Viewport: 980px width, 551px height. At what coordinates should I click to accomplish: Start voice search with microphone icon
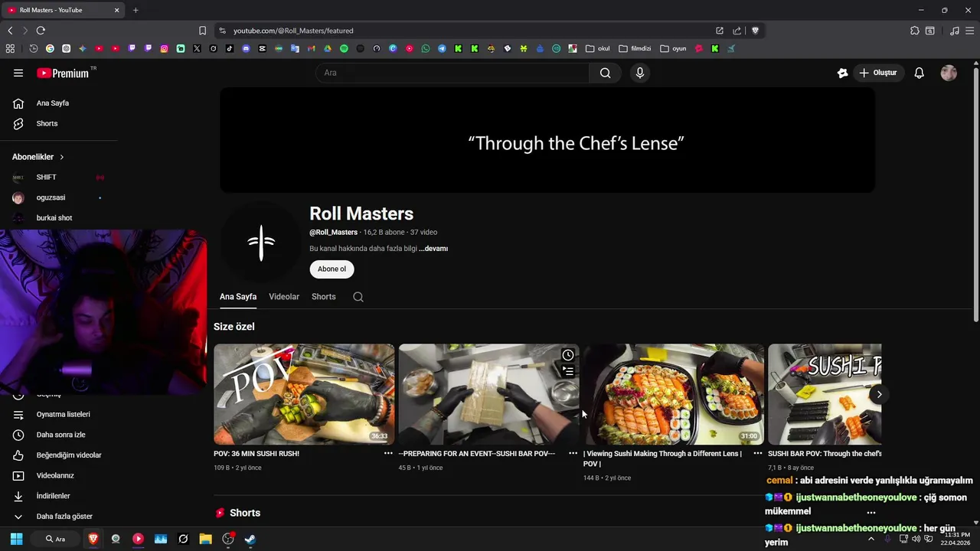pos(640,73)
